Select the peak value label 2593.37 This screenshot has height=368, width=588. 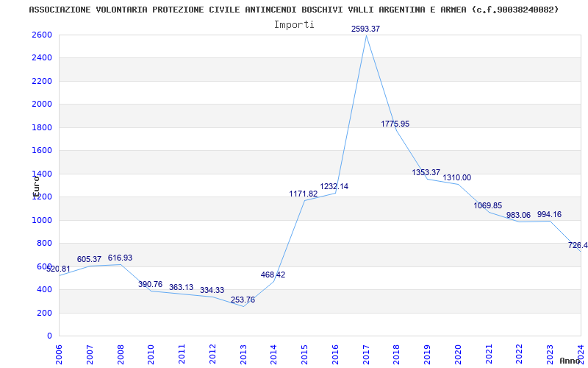pyautogui.click(x=365, y=29)
